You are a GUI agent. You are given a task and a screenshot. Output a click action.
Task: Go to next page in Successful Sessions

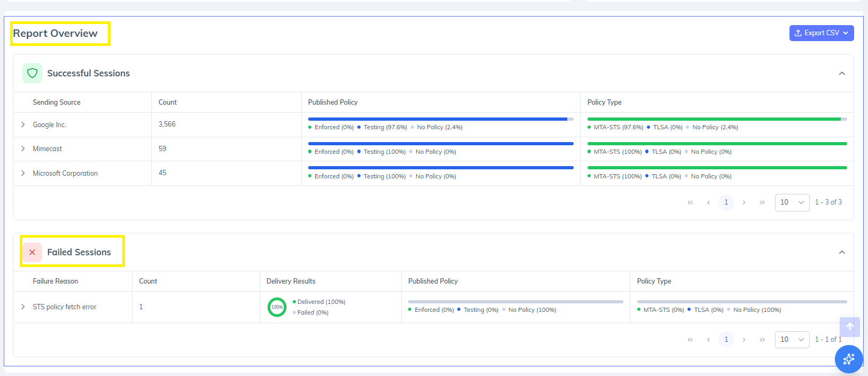pos(744,202)
